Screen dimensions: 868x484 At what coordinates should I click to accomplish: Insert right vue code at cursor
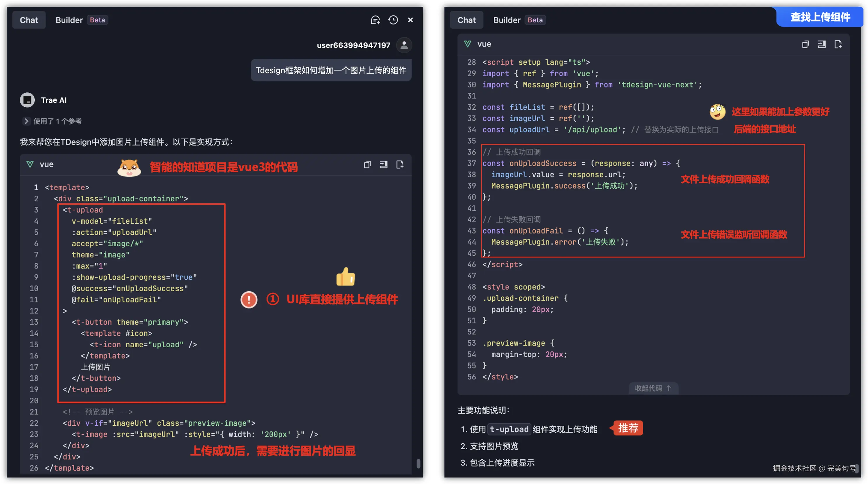(821, 44)
